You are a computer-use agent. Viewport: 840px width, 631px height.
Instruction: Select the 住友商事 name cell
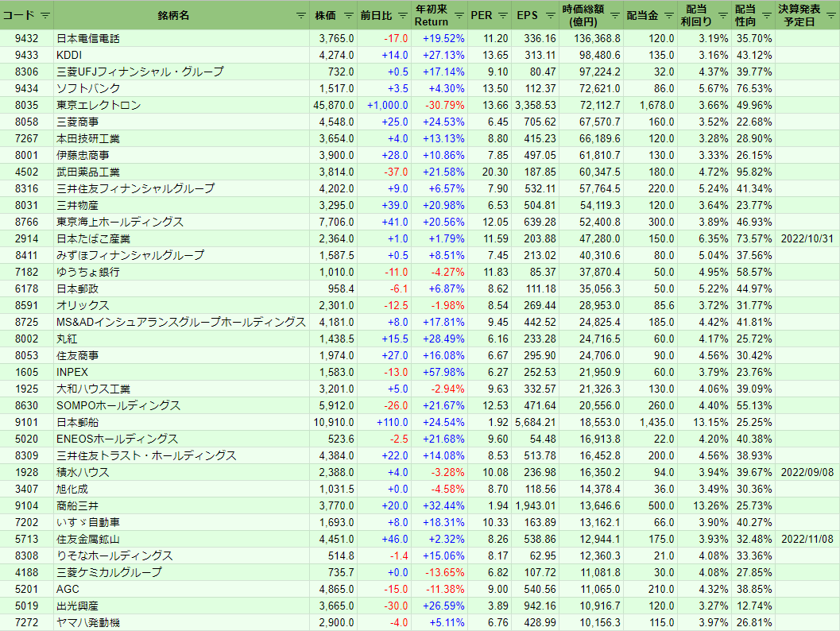click(182, 356)
